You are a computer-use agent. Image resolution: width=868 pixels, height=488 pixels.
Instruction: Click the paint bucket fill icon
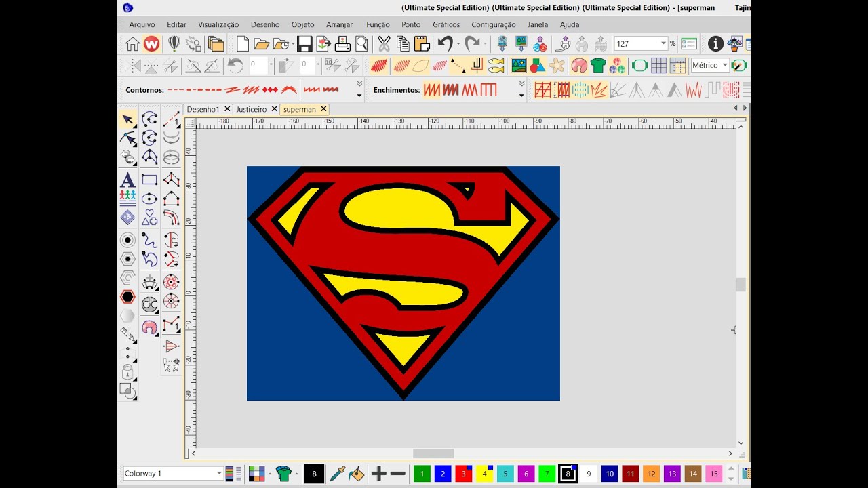click(357, 474)
